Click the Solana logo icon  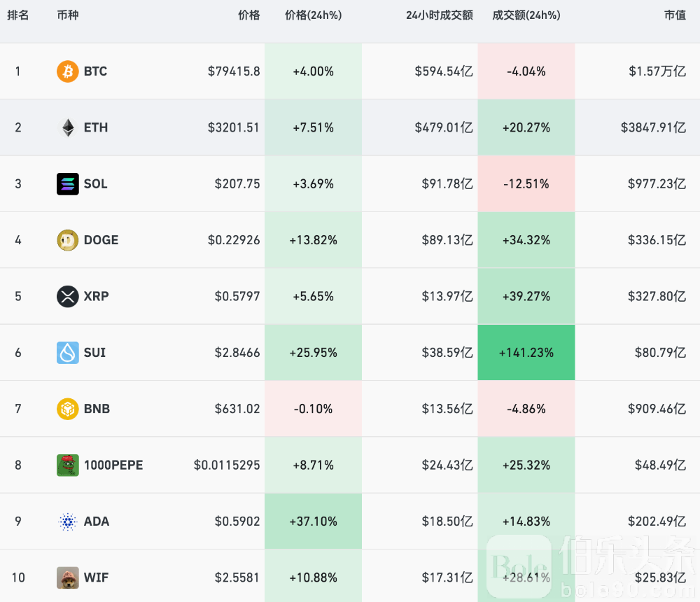pyautogui.click(x=68, y=184)
